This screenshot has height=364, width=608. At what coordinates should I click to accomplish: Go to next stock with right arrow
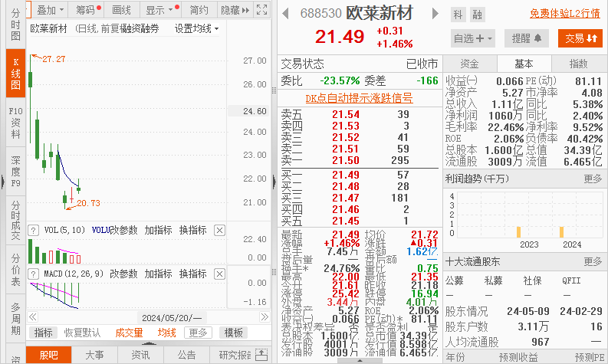tap(435, 14)
